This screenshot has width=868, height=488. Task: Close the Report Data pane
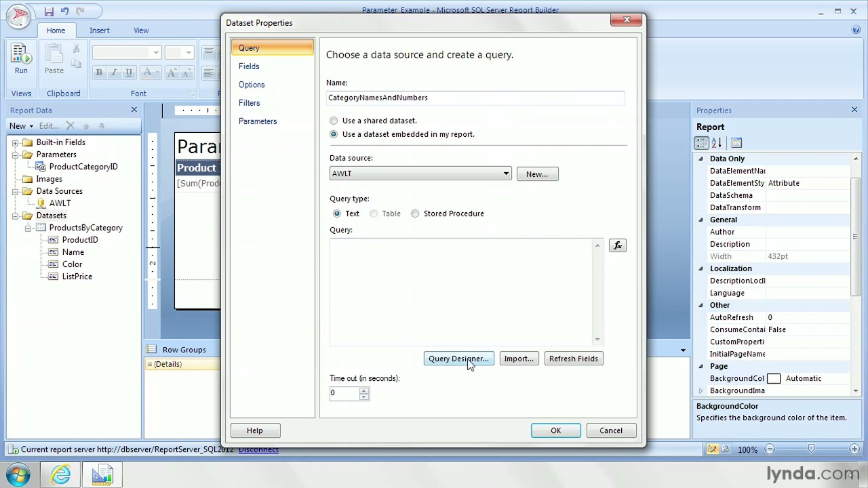[x=134, y=110]
